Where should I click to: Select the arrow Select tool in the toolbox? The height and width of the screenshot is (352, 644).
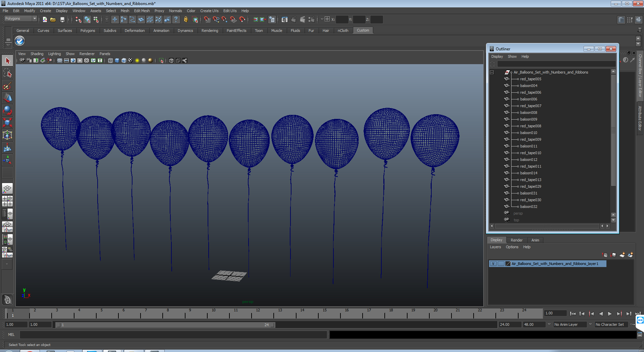tap(7, 61)
